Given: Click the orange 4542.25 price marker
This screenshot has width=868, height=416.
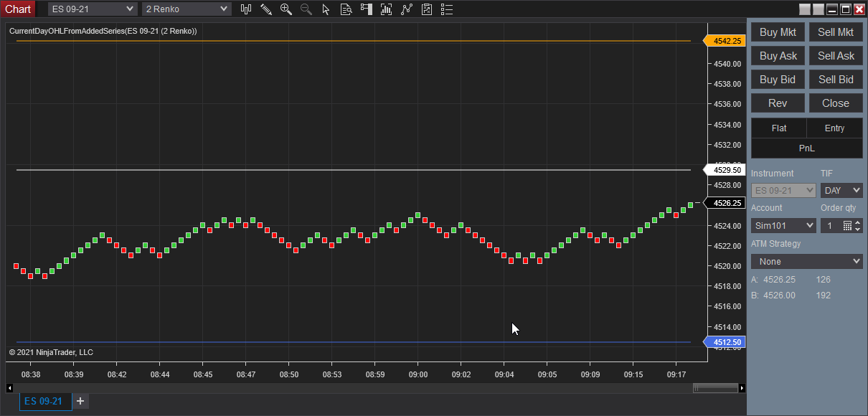Looking at the screenshot, I should (725, 41).
